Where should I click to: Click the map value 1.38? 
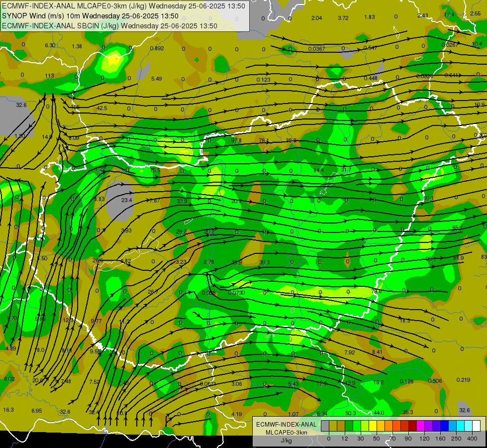77,46
